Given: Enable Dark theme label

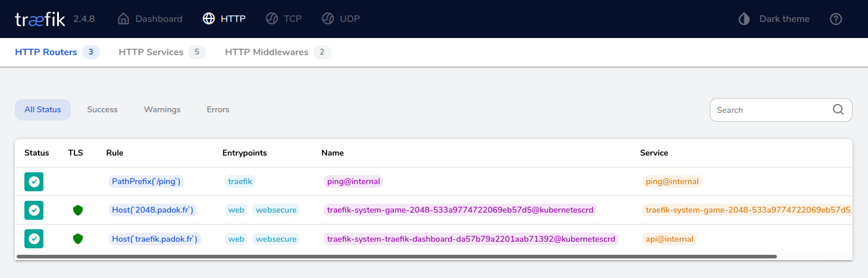Looking at the screenshot, I should coord(785,19).
